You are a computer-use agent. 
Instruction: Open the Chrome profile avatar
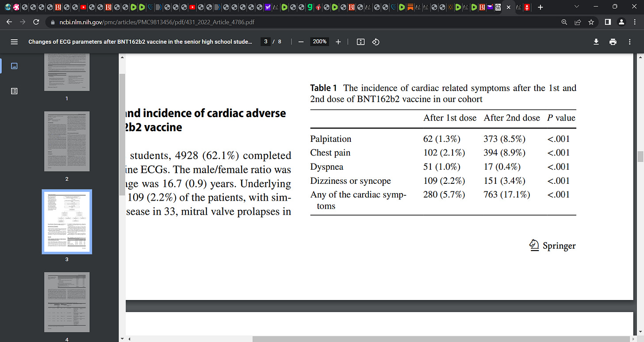pyautogui.click(x=621, y=22)
